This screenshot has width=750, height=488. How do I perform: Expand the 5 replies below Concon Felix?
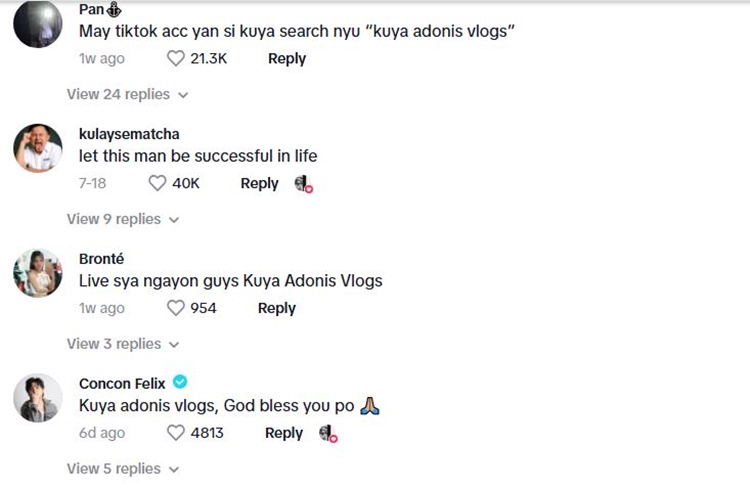point(123,468)
